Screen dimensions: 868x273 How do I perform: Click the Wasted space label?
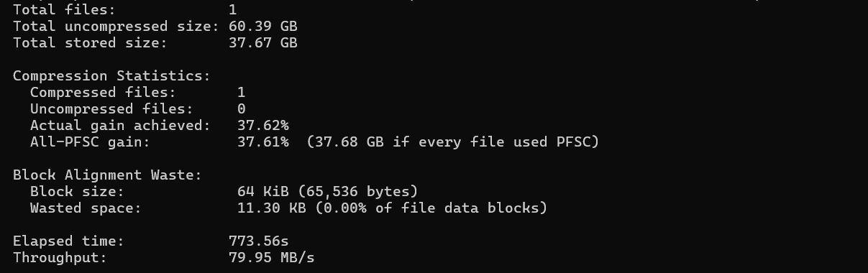click(86, 208)
